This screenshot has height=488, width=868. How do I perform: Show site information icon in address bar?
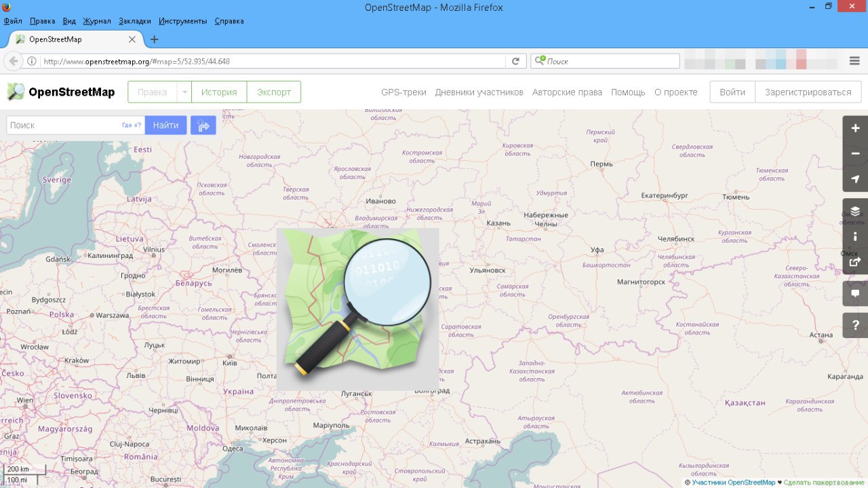point(32,61)
